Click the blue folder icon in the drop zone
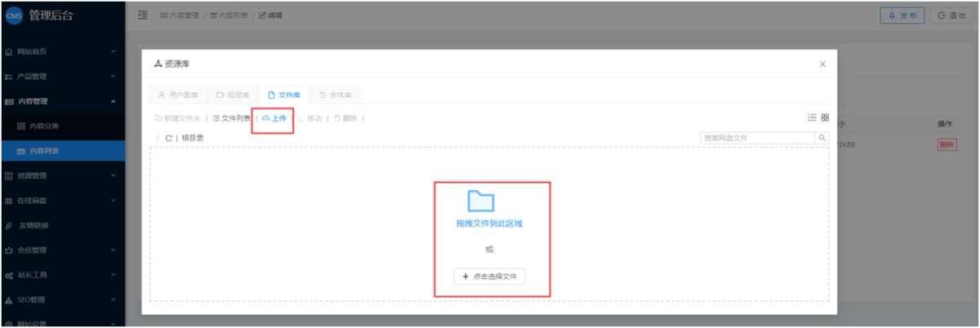The image size is (980, 328). pos(481,201)
